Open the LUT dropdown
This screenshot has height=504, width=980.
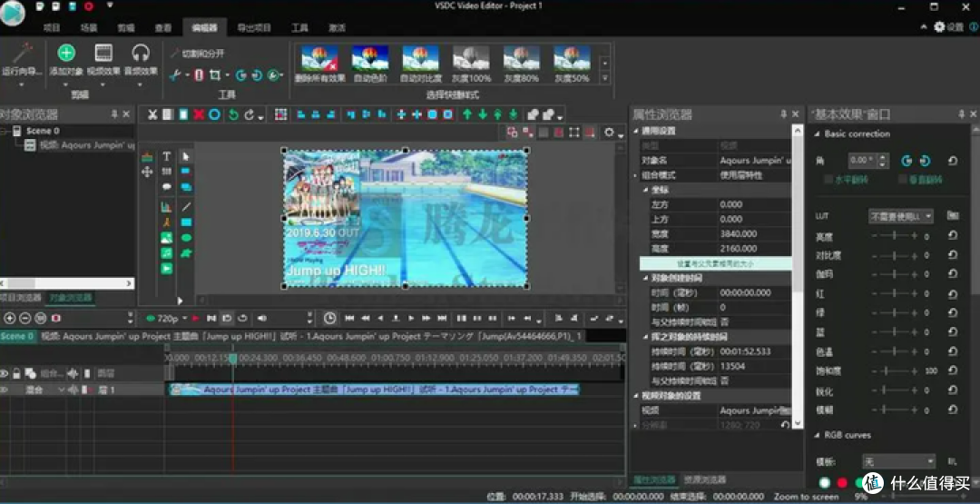(x=901, y=216)
